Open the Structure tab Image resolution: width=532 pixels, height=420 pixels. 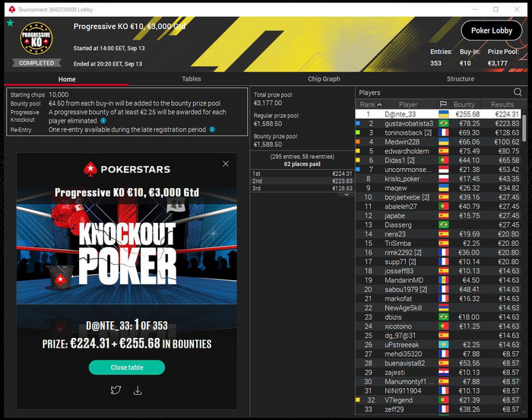point(460,79)
